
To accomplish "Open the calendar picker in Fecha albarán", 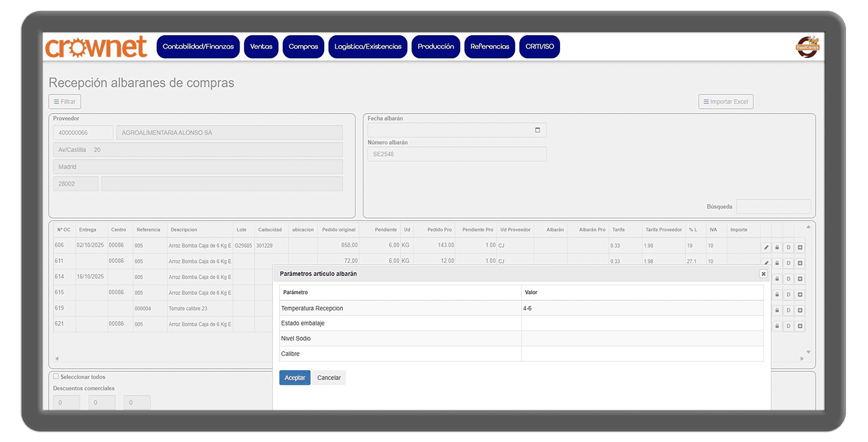I will pos(537,130).
